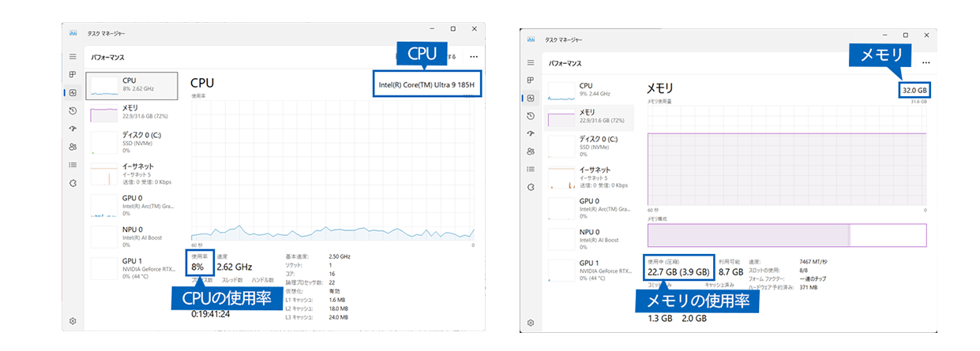Click the memory composition bar in right window
Image resolution: width=980 pixels, height=351 pixels.
coord(786,236)
